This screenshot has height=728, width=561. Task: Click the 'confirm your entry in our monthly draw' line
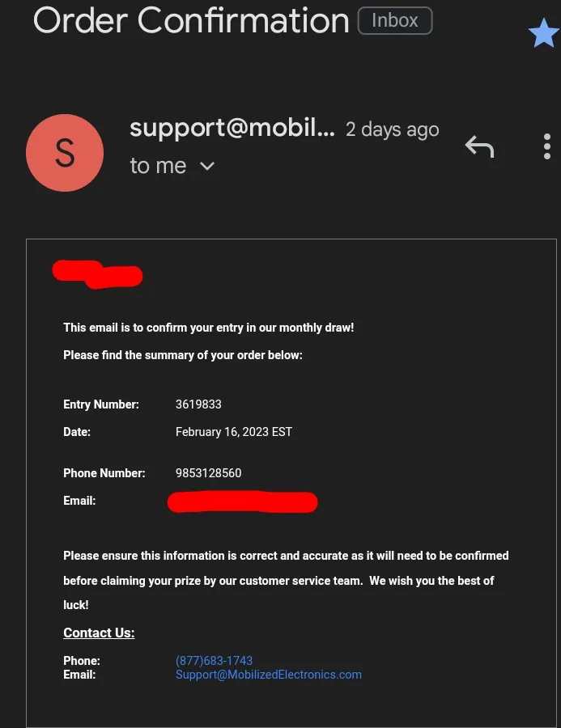coord(209,328)
